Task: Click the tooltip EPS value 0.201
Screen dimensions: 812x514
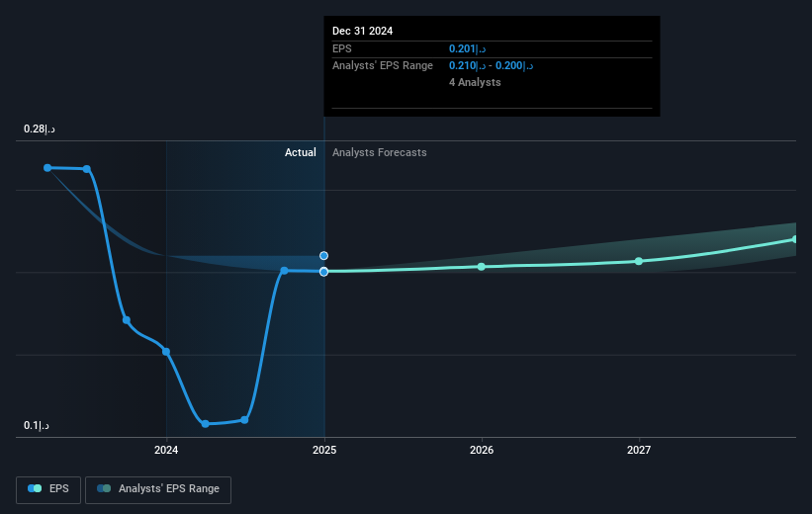Action: coord(467,48)
